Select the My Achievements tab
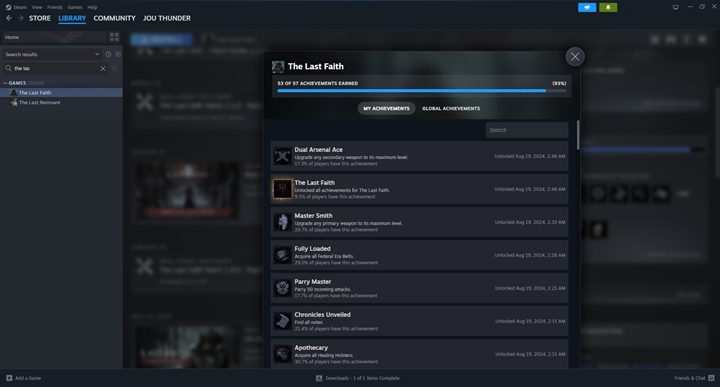Viewport: 720px width, 387px height. (386, 108)
